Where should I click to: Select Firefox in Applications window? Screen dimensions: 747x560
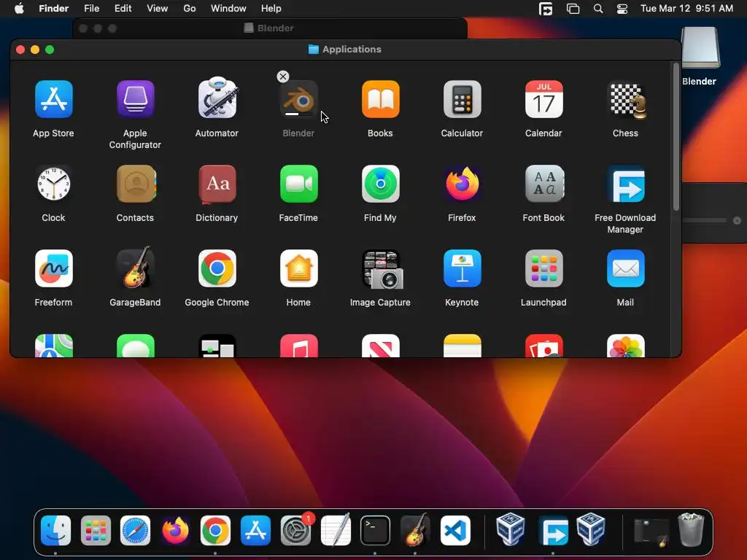coord(462,184)
